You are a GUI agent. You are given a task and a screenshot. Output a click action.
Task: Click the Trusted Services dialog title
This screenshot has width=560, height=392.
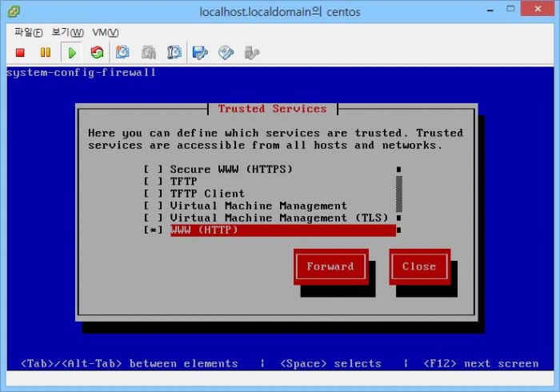(273, 109)
